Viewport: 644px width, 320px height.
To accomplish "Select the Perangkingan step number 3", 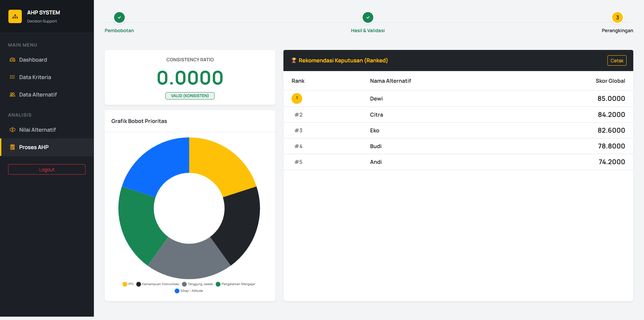I will coord(617,17).
